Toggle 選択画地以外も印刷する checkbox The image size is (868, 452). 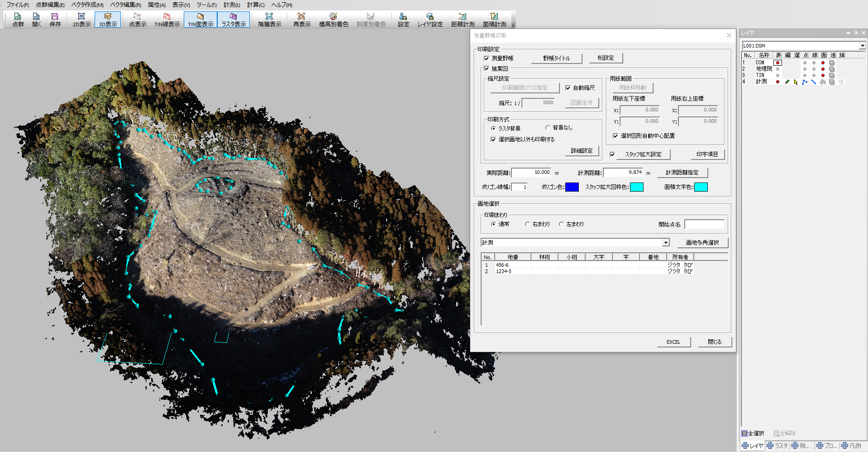[493, 139]
